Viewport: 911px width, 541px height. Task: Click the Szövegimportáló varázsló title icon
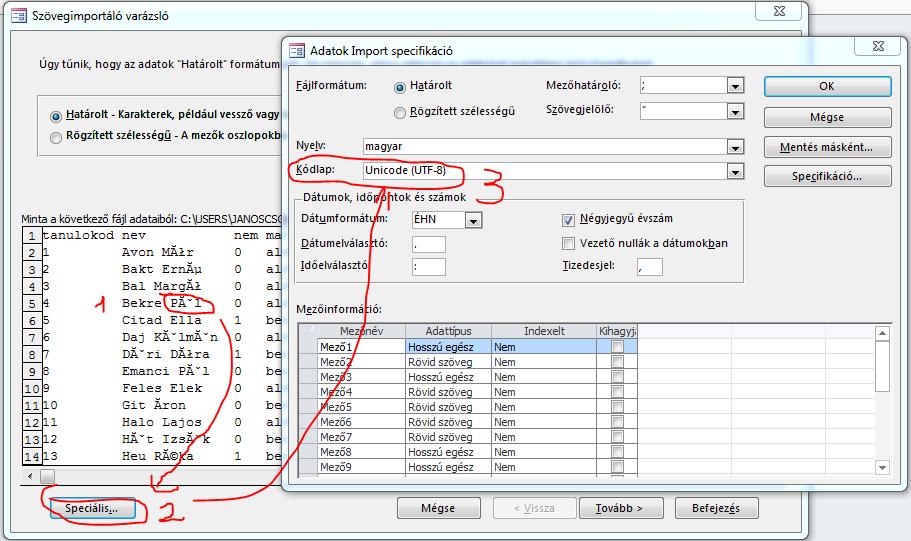pos(19,15)
